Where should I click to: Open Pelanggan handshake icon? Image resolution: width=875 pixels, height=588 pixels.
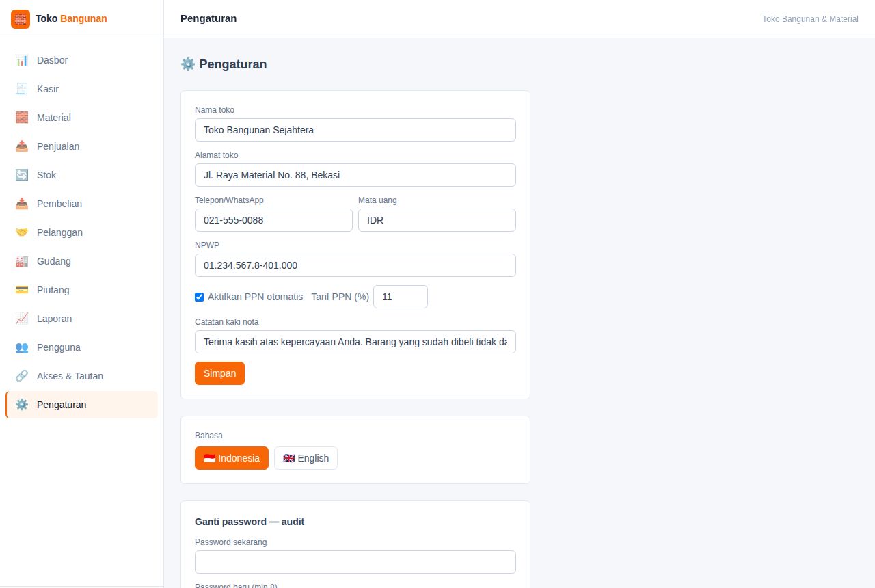pyautogui.click(x=22, y=232)
